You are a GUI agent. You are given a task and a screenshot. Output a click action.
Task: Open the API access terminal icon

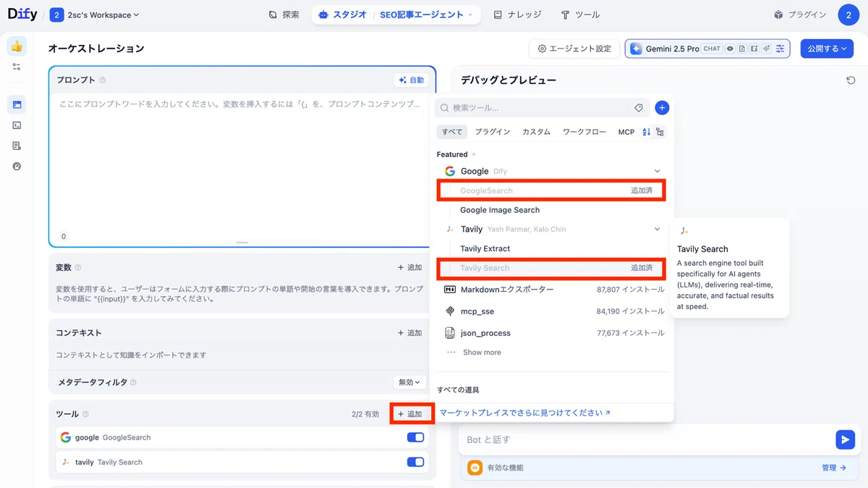17,125
